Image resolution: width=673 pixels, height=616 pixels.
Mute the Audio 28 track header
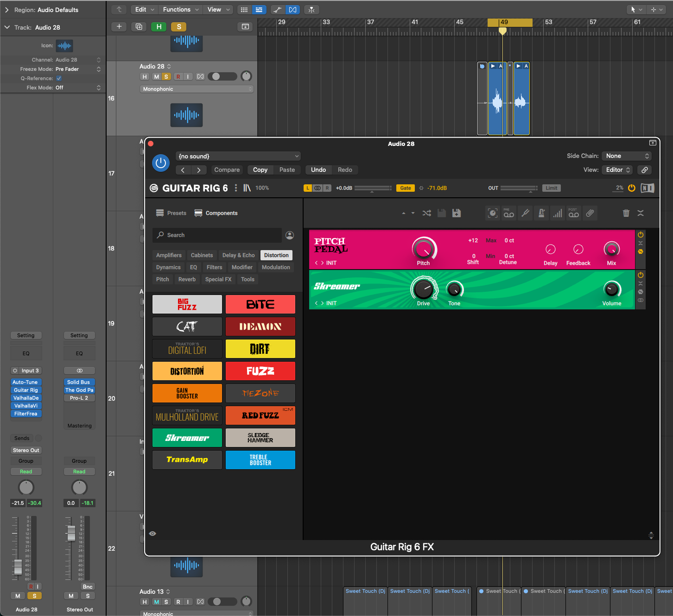(x=157, y=77)
